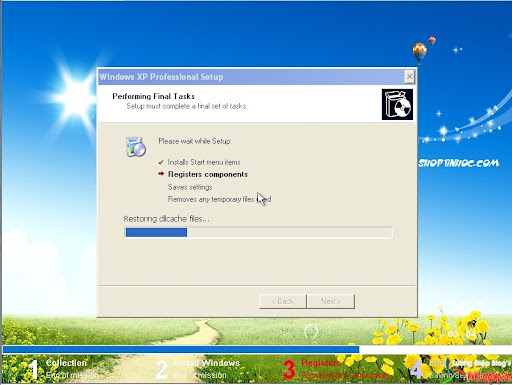Click step 1 Collection in the bottom bar
Screen dimensions: 512x385
coord(63,369)
